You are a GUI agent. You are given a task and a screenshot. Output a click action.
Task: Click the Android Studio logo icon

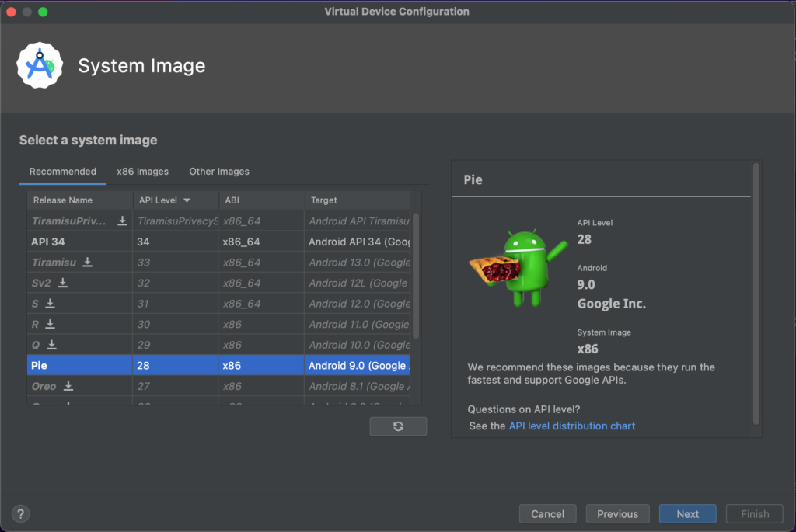point(40,65)
